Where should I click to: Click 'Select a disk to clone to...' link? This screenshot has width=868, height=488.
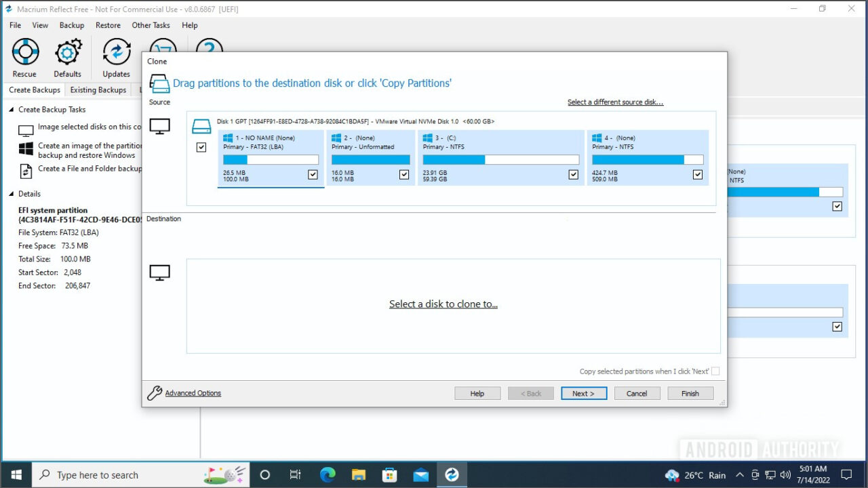(x=443, y=304)
